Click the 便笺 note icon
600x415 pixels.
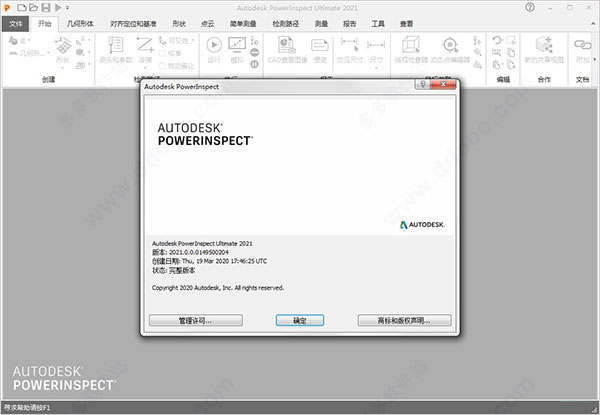(320, 45)
